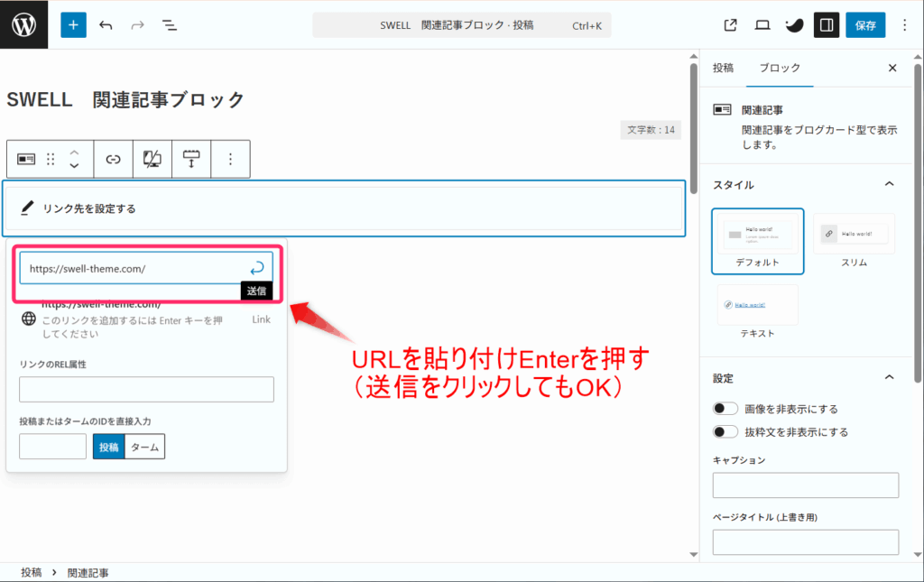This screenshot has width=924, height=582.
Task: Click the editor canvas vertical scrollbar
Action: point(694,128)
